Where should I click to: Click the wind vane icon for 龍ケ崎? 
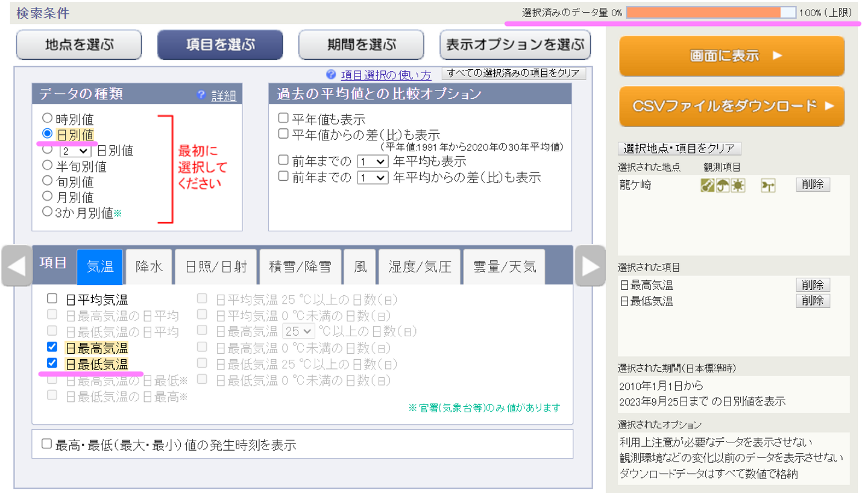pyautogui.click(x=768, y=186)
